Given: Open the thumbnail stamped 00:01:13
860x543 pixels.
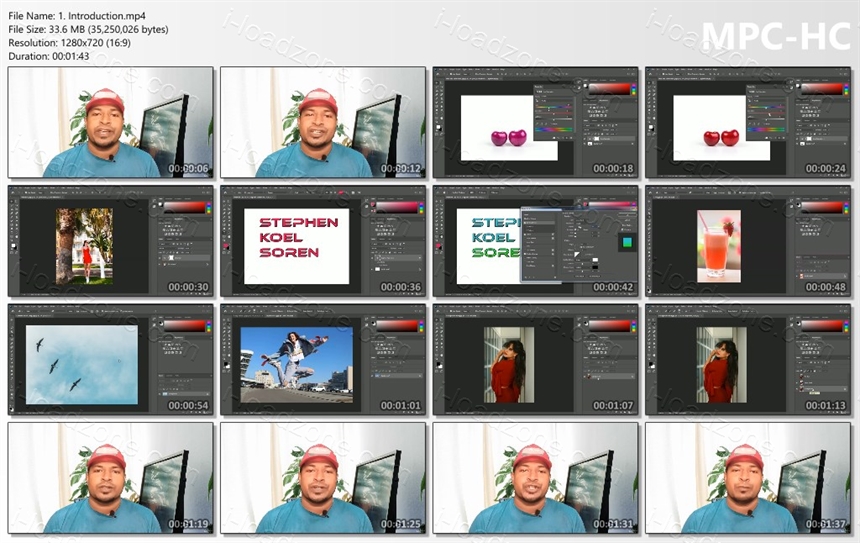Looking at the screenshot, I should 748,360.
